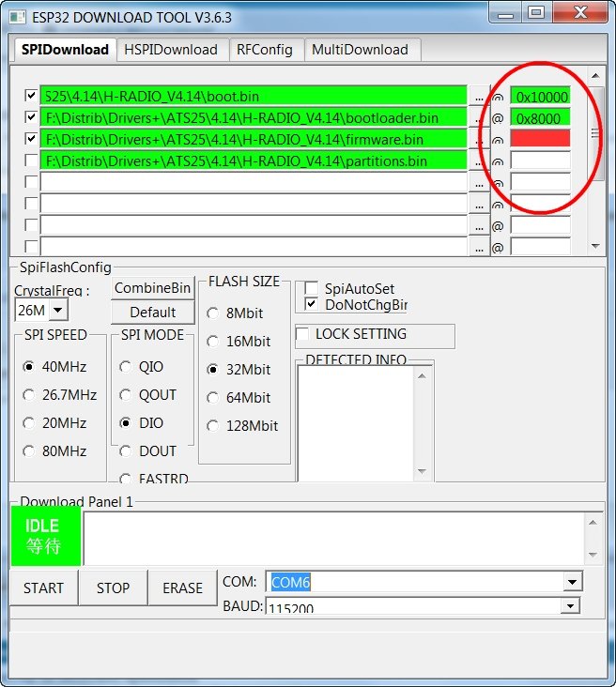Screen dimensions: 616x687
Task: Click the partitions.bin address field
Action: (x=540, y=160)
